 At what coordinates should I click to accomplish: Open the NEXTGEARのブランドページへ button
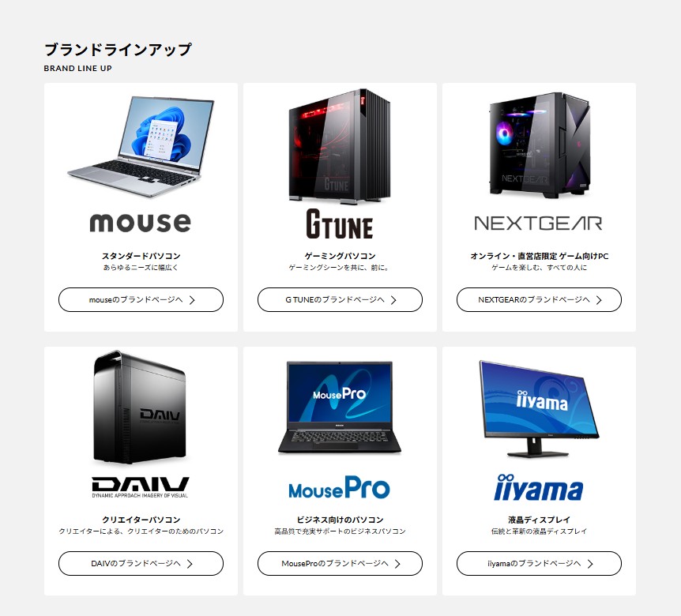tap(539, 299)
